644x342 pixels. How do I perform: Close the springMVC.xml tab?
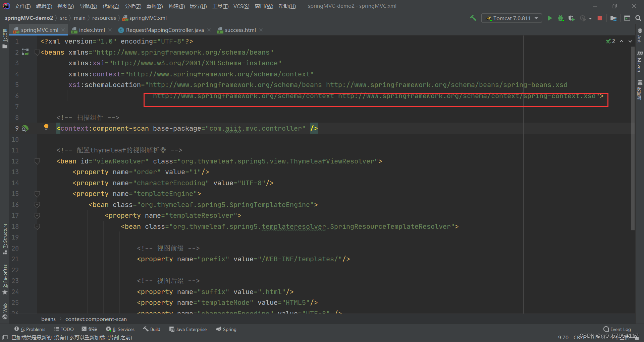(x=63, y=30)
